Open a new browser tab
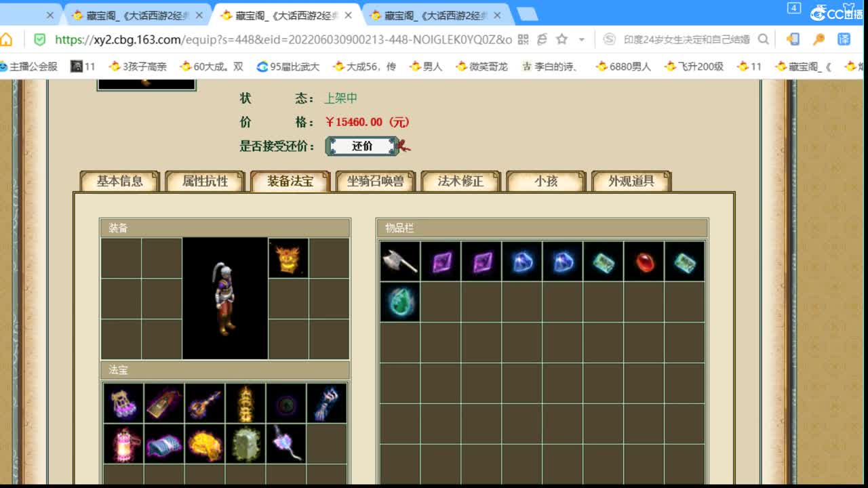The image size is (868, 488). click(x=528, y=14)
